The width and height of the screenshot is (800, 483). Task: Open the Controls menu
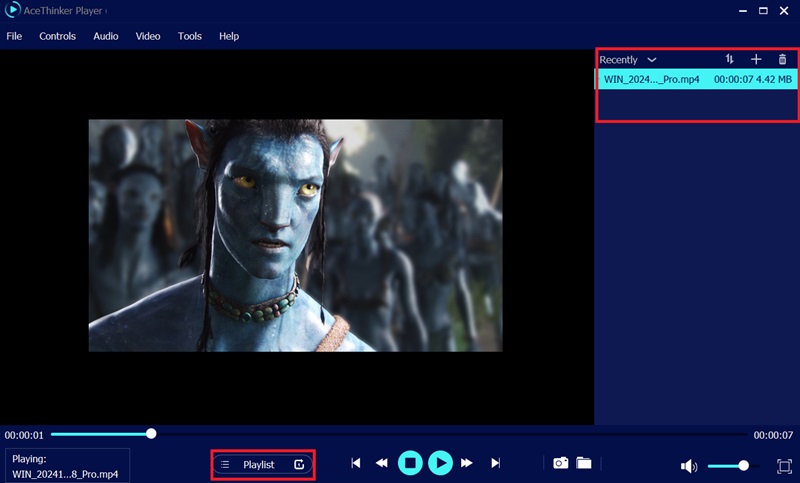tap(57, 36)
